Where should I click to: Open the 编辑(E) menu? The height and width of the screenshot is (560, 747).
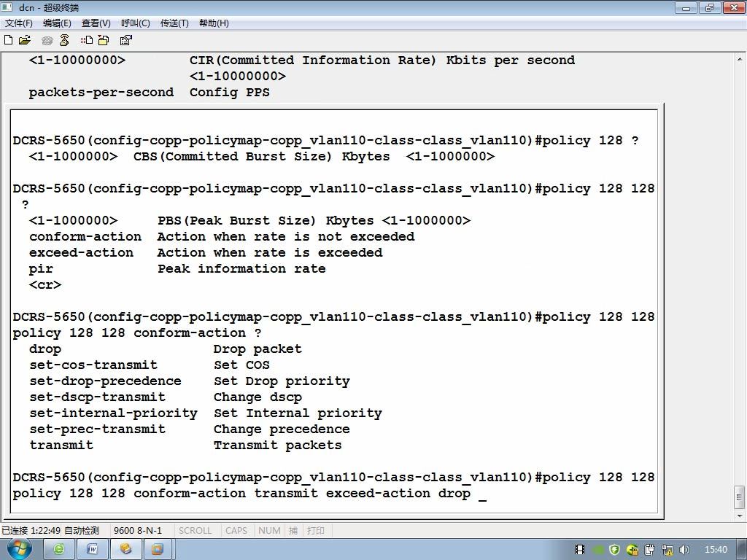pyautogui.click(x=57, y=23)
